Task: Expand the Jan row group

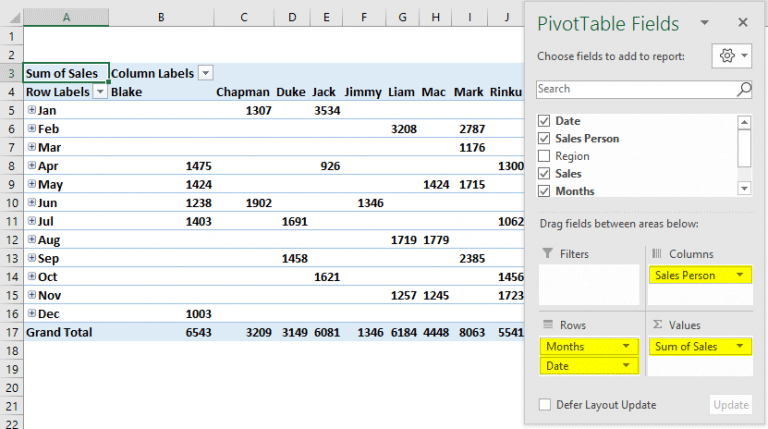Action: [x=32, y=111]
